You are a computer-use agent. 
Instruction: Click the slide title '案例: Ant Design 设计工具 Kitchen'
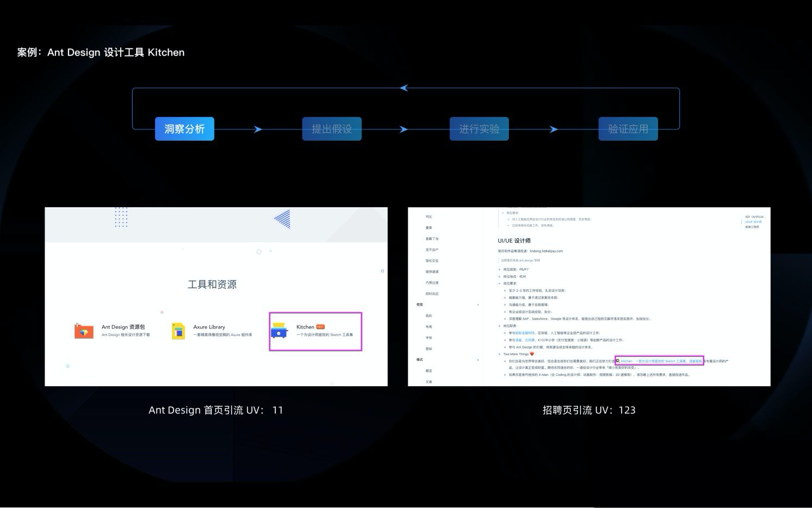click(x=101, y=52)
